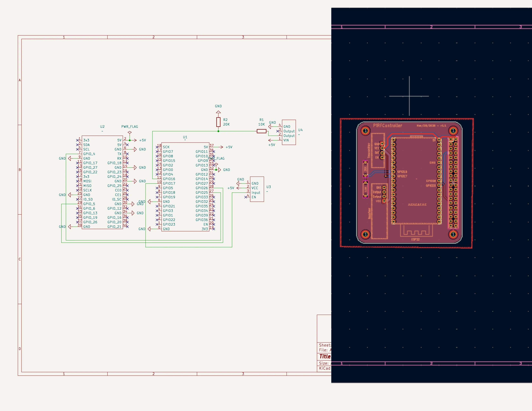Select the R1 10K resistor symbol

261,131
